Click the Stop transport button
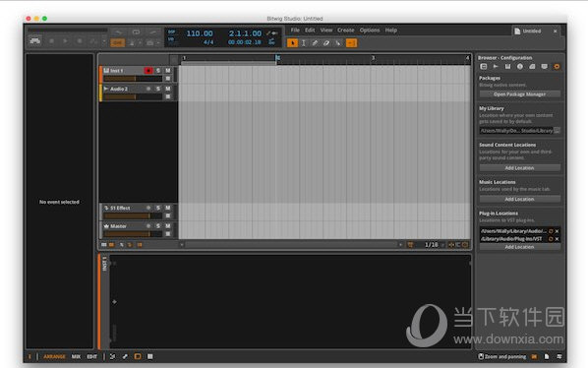 pos(51,41)
